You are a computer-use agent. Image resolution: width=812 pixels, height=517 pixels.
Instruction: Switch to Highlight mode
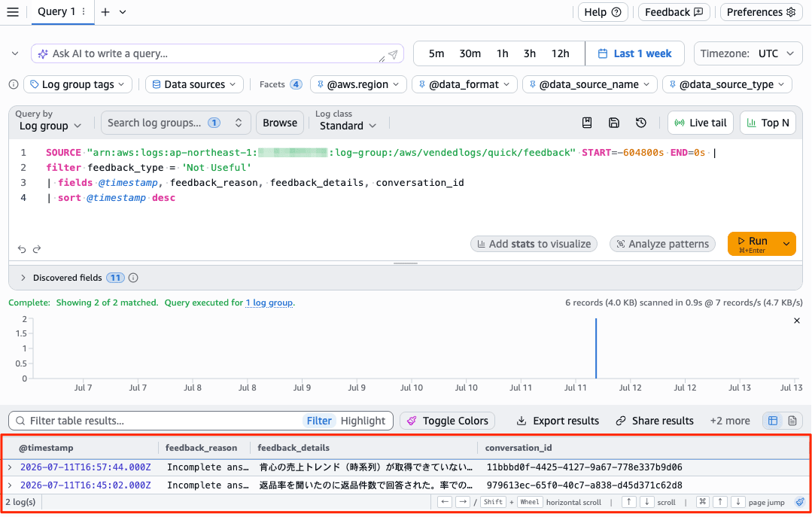tap(363, 421)
